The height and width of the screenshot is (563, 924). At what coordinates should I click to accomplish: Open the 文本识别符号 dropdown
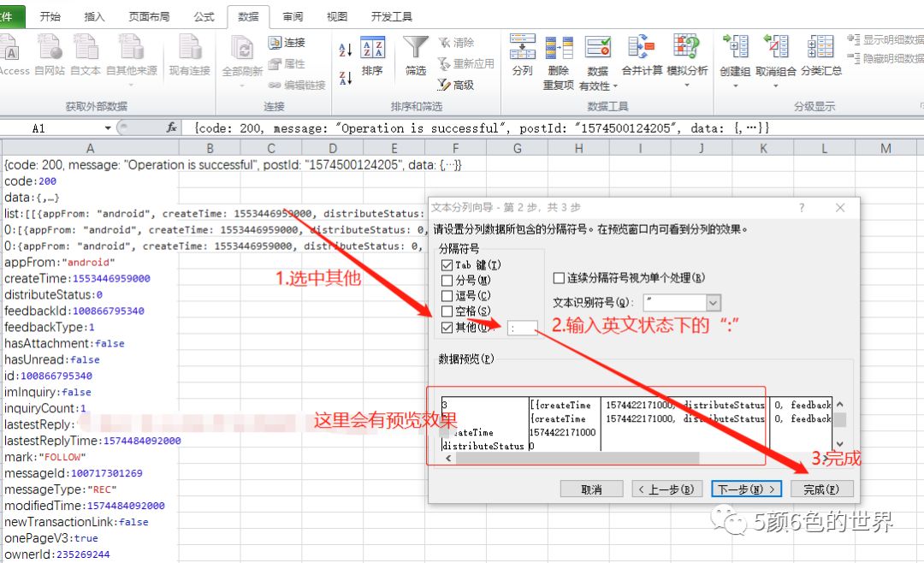(713, 303)
